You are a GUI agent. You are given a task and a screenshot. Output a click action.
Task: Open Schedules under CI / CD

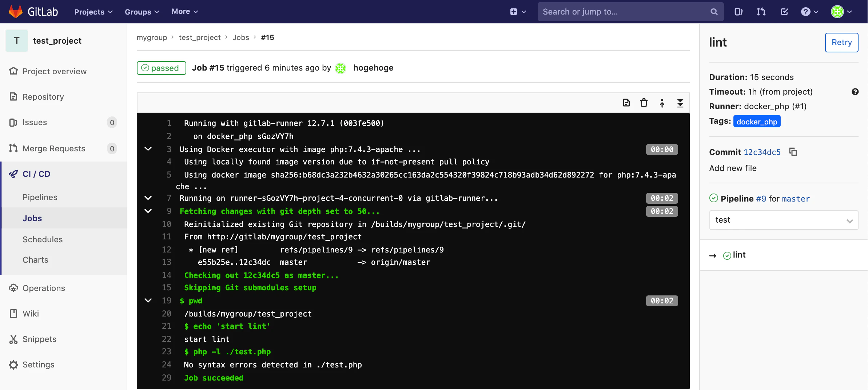coord(43,239)
